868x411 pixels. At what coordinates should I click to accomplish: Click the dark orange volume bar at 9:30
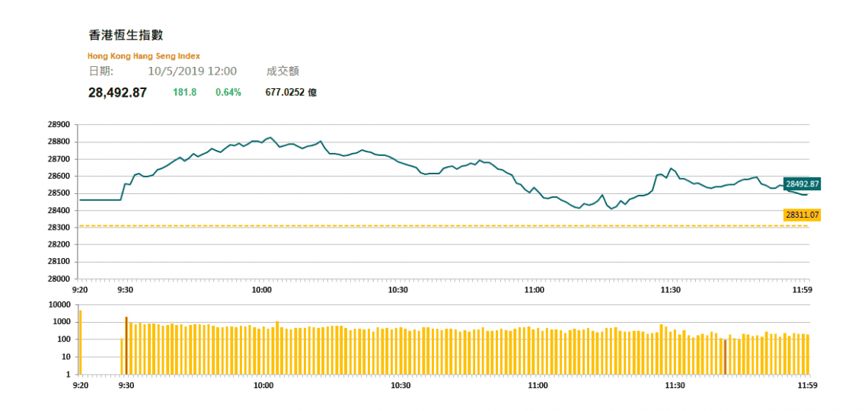126,346
